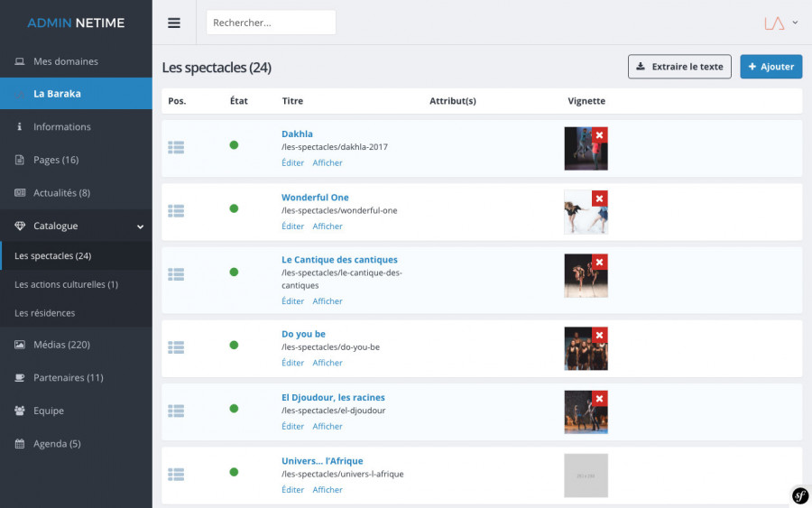Click the search field Rechercher
Screen dimensions: 812x508
pos(271,23)
